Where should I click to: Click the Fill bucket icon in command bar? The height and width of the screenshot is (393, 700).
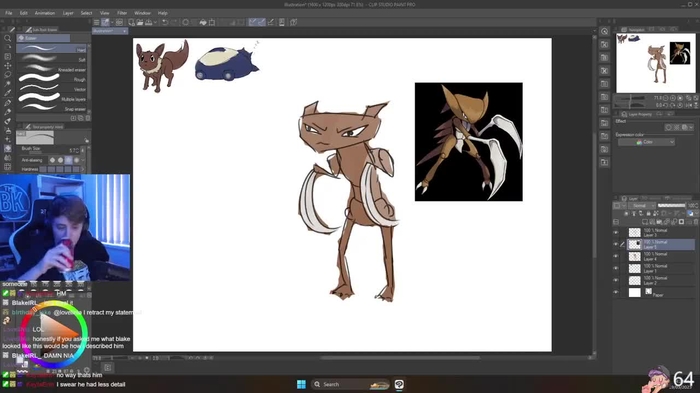203,22
